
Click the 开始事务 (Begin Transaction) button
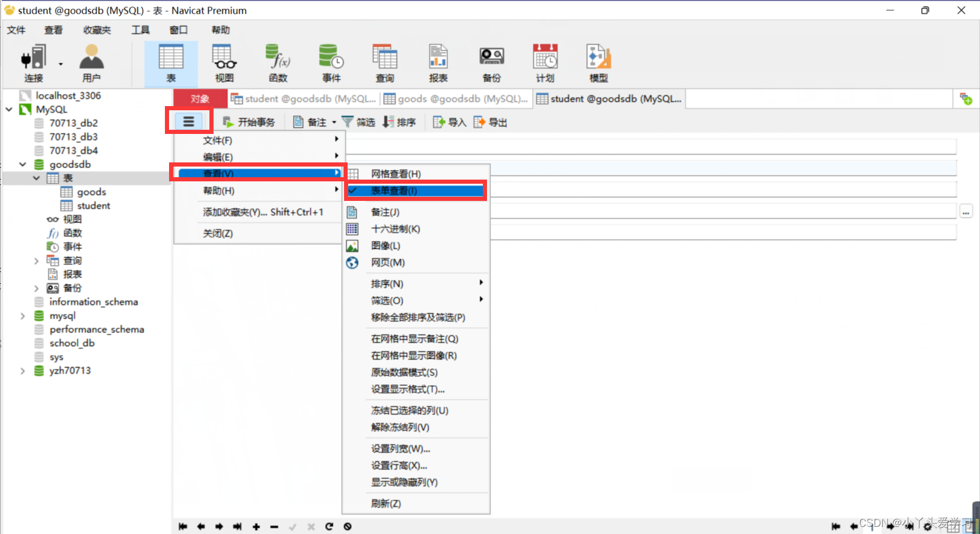(x=249, y=122)
